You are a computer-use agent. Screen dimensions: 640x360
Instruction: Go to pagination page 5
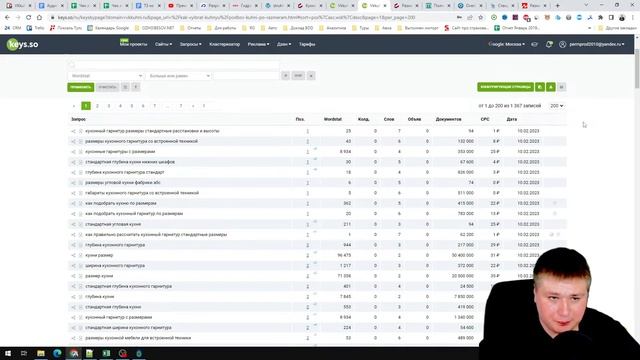[x=131, y=106]
